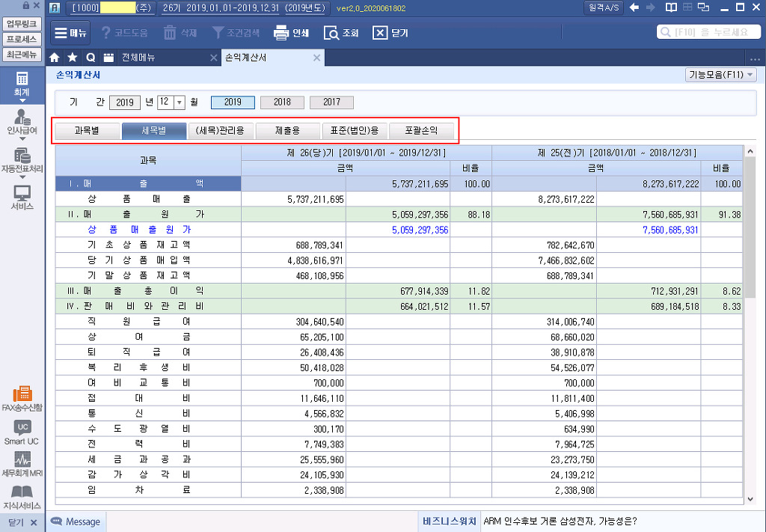
Task: Select the 2017 period toggle button
Action: pos(331,103)
